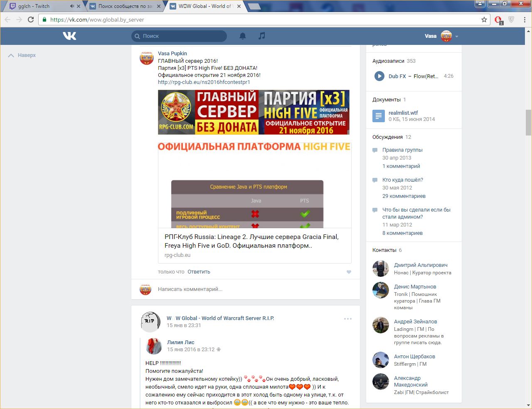Open the Vasa Pupkin author link
The image size is (532, 409).
pos(172,53)
